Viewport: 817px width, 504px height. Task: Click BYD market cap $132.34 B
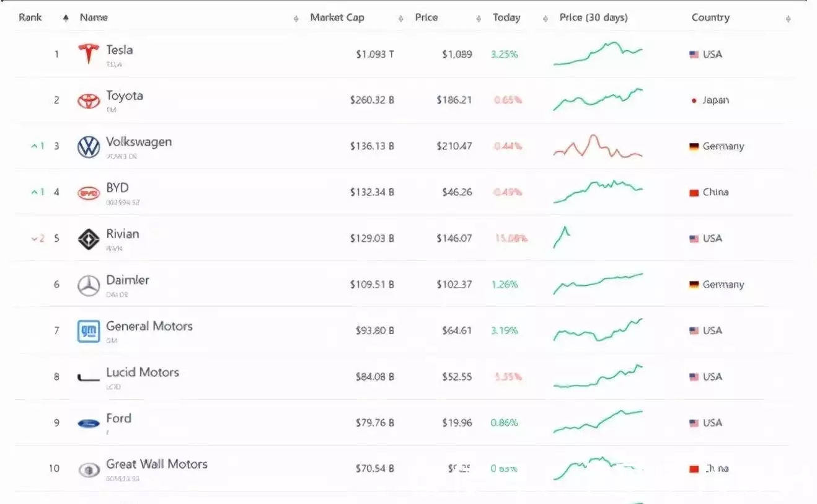pos(372,192)
